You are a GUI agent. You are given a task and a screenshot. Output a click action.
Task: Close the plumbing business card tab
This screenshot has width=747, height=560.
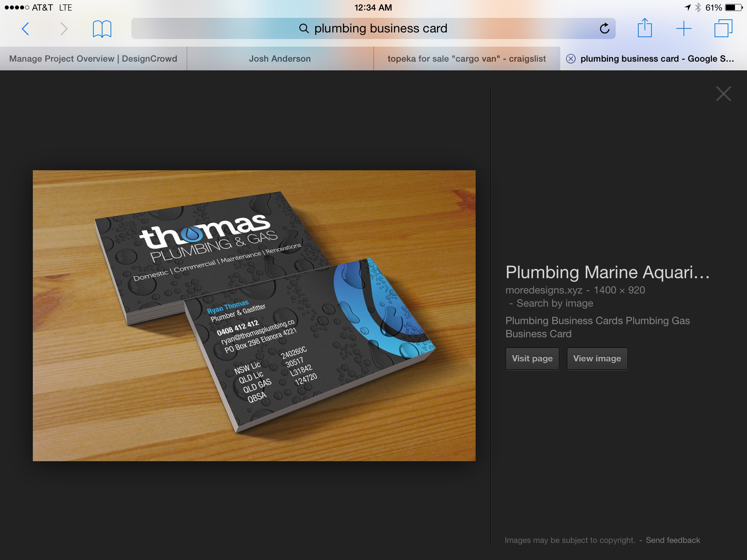click(571, 59)
